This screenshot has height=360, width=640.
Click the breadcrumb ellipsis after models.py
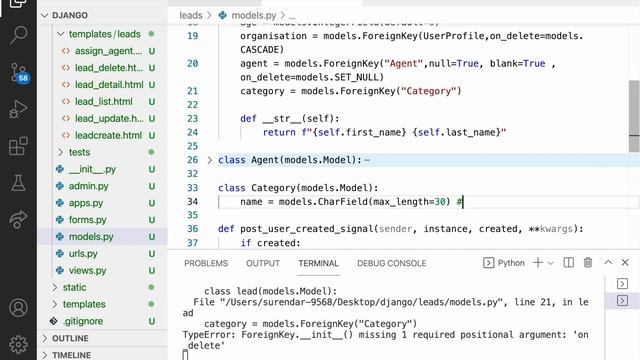click(292, 16)
